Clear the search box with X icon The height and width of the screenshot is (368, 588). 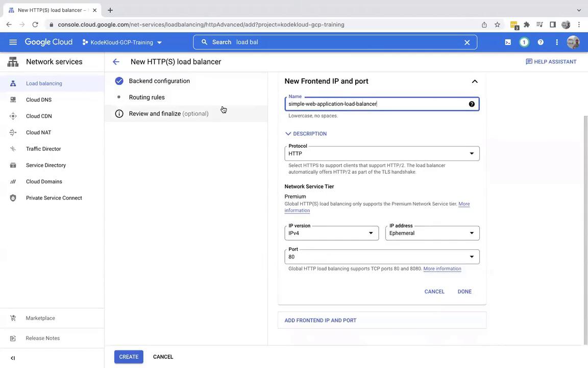(467, 42)
